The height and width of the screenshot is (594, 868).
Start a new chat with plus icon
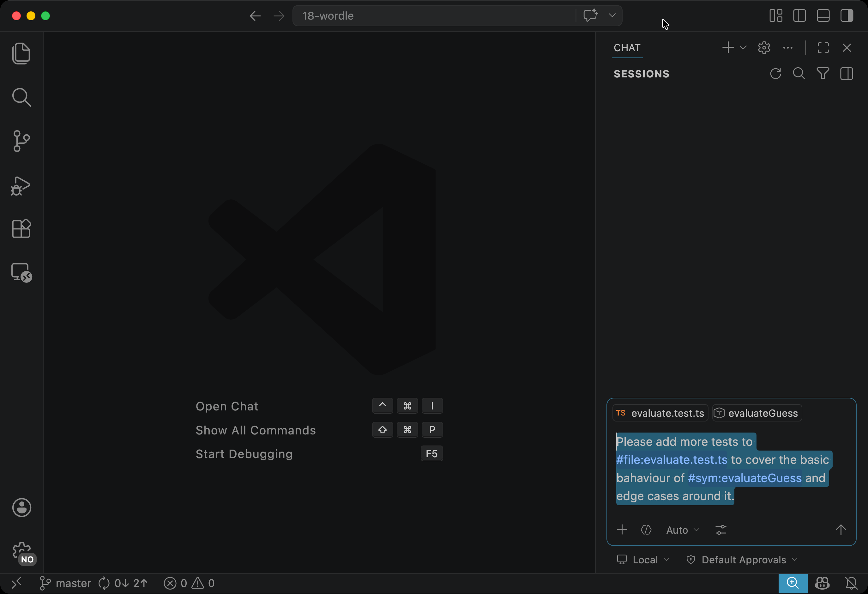(x=728, y=47)
